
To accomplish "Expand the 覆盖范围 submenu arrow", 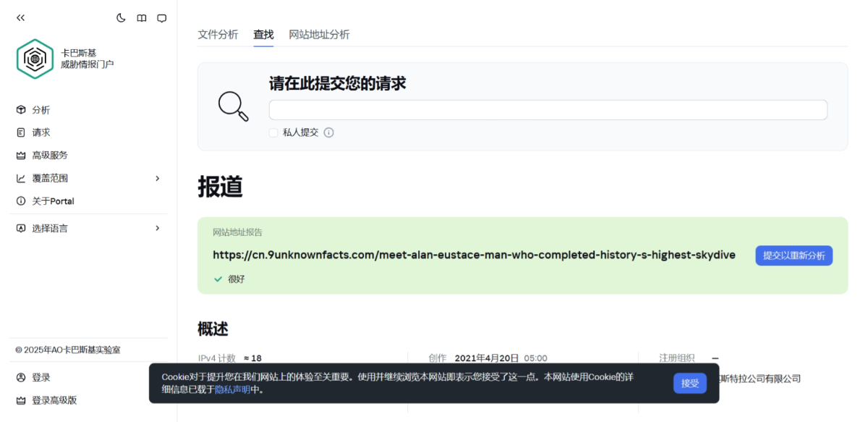I will [158, 178].
